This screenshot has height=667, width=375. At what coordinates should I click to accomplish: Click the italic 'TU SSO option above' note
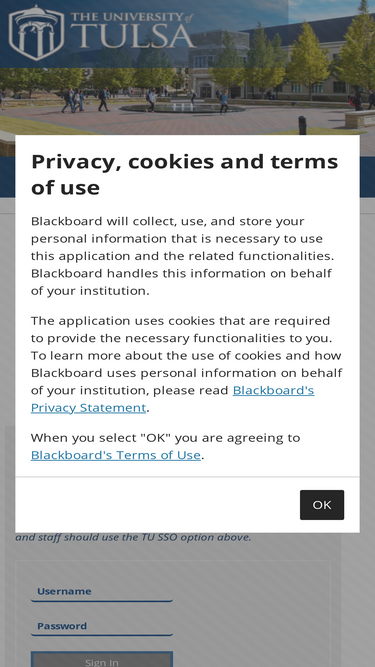click(x=133, y=537)
